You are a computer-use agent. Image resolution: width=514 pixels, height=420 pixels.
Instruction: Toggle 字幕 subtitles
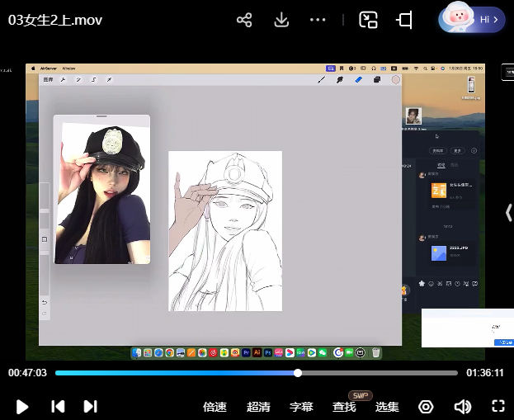coord(301,407)
